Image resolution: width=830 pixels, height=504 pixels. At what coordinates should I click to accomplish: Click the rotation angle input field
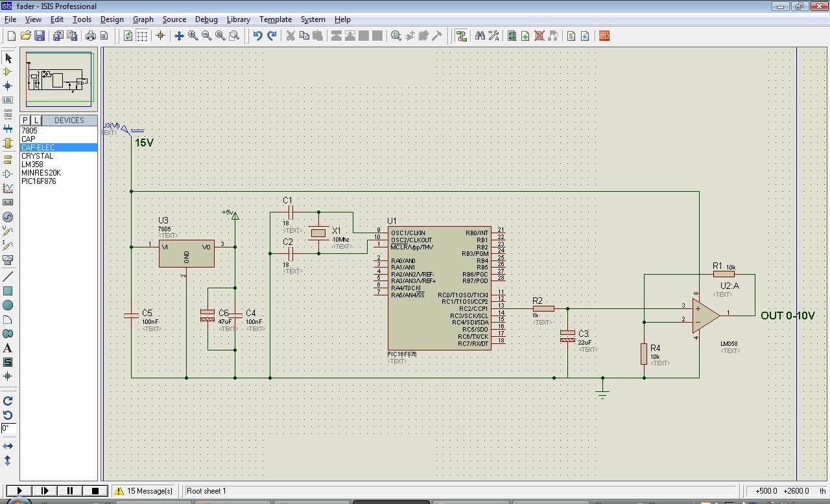(8, 428)
